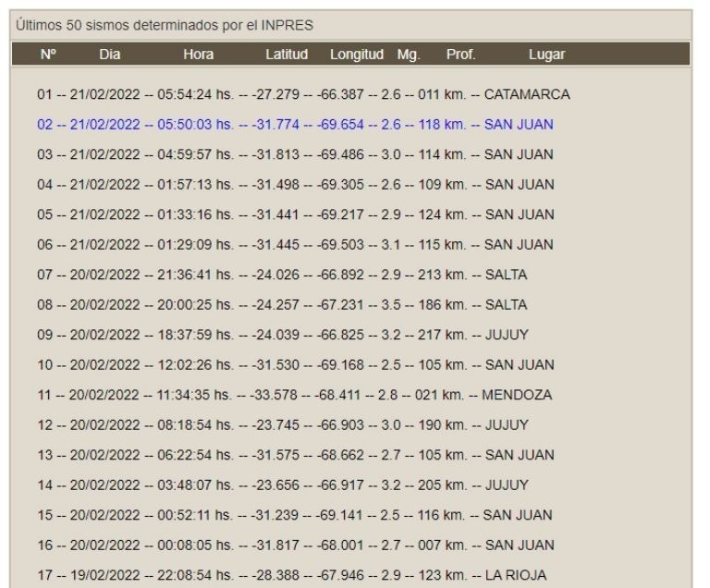Image resolution: width=710 pixels, height=588 pixels.
Task: Click the Lugar column header
Action: coord(546,55)
